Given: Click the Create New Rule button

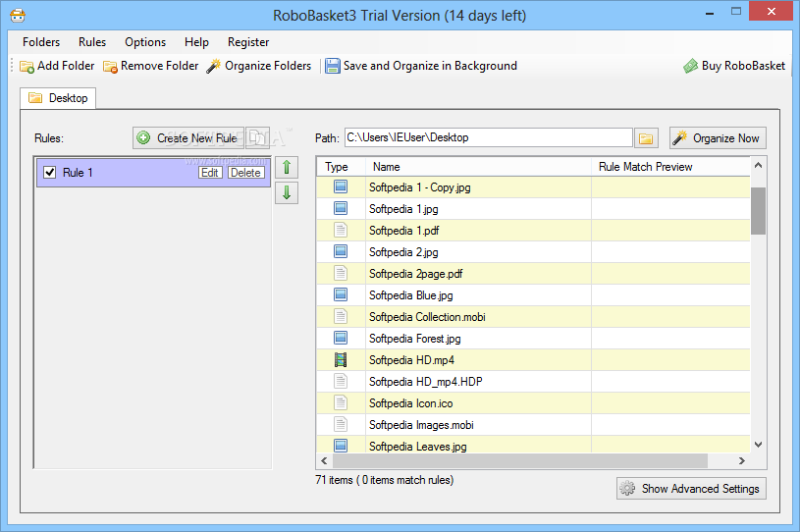Looking at the screenshot, I should pos(188,137).
